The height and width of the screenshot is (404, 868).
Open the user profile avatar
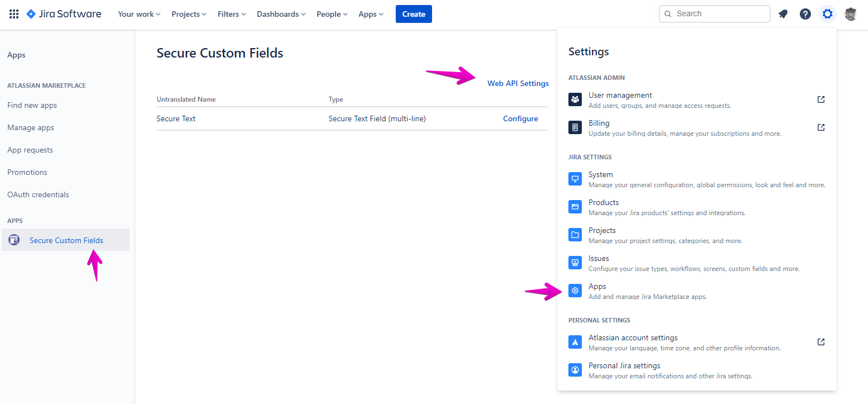850,14
